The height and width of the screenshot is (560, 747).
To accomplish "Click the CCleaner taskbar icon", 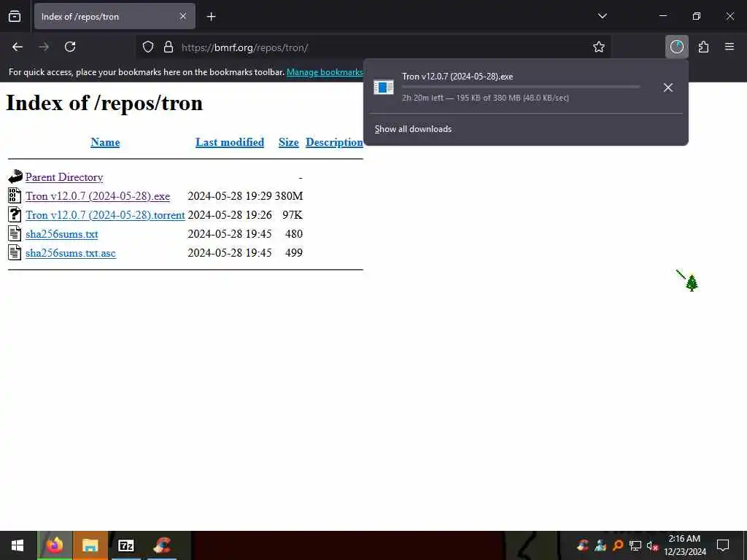I will point(162,545).
